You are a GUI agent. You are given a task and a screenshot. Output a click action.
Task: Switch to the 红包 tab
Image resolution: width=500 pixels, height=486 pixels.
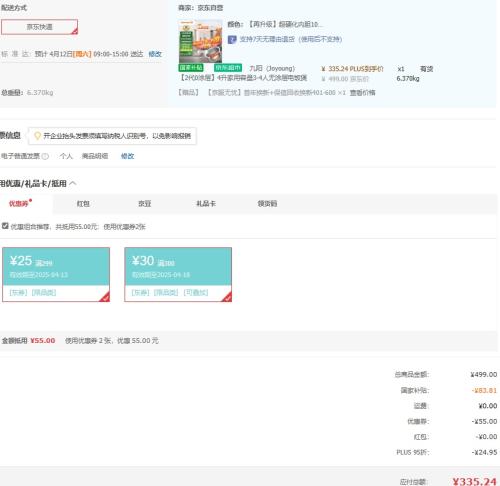[83, 204]
